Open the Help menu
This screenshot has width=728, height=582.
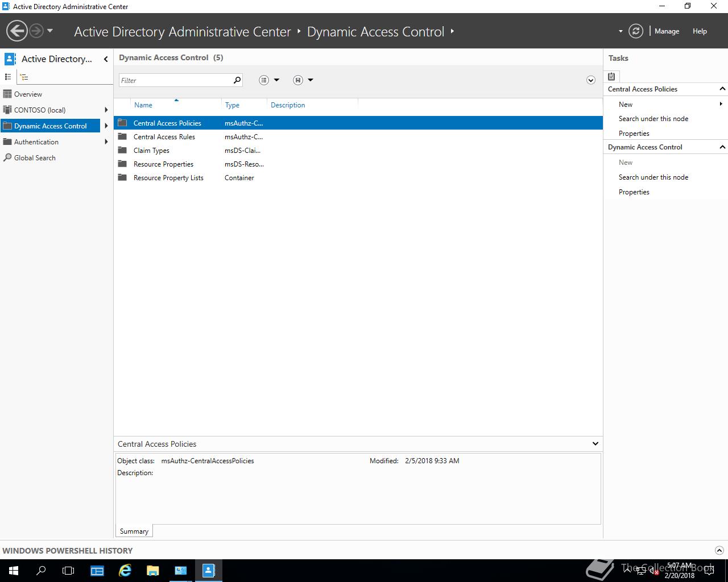tap(700, 31)
